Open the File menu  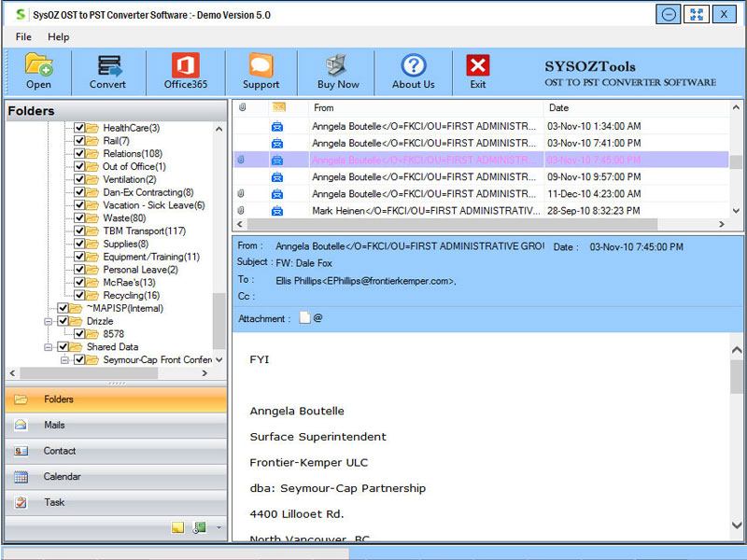23,36
